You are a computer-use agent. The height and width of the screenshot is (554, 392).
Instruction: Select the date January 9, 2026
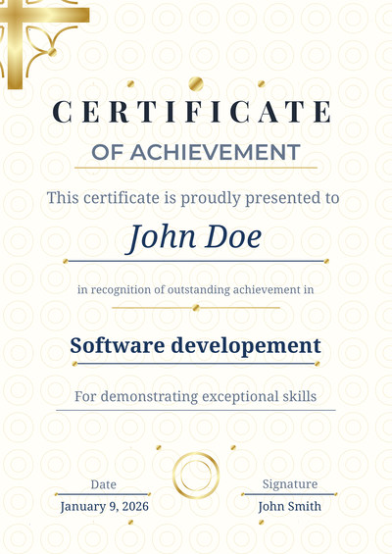(104, 507)
